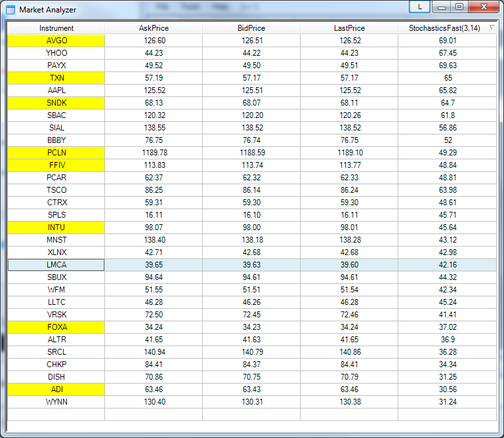Select the DISH instrument cell

[56, 377]
